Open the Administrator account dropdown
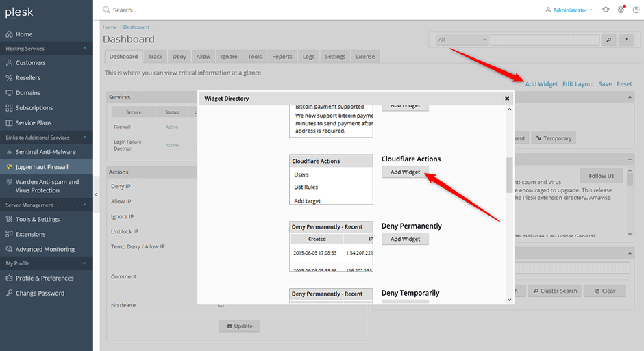This screenshot has height=351, width=644. point(573,10)
